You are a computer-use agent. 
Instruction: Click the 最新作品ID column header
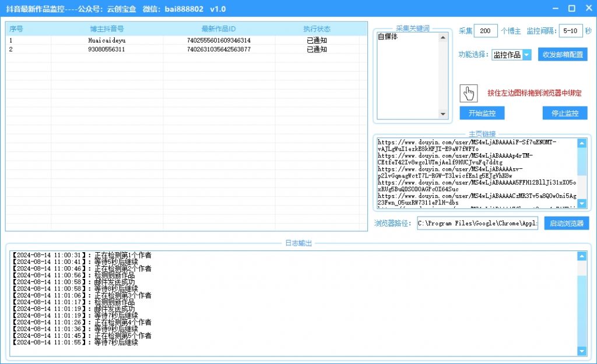[219, 29]
